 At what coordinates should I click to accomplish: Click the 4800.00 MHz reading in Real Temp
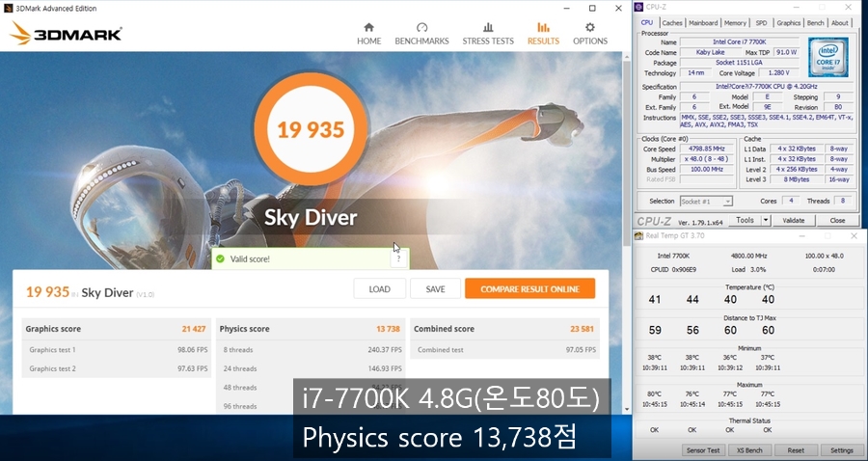pos(748,257)
